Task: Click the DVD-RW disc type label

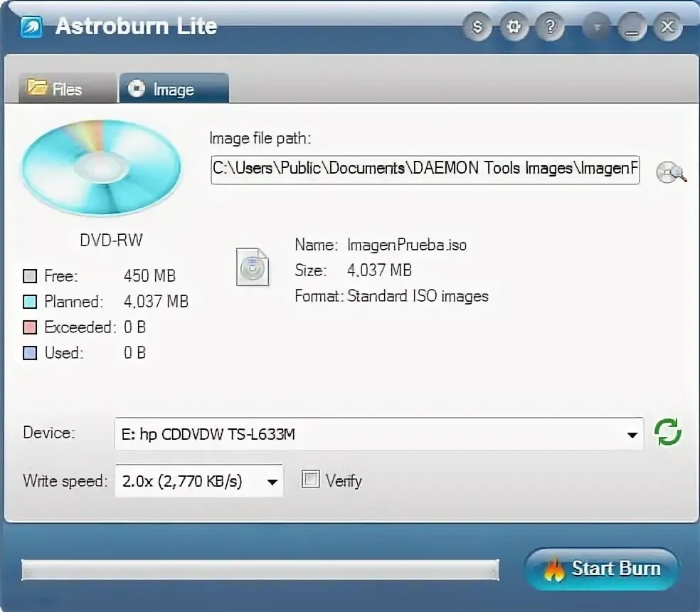Action: pos(111,241)
